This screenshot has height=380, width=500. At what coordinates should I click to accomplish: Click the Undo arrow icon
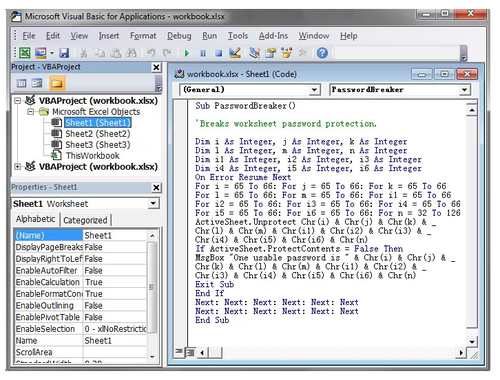click(151, 53)
